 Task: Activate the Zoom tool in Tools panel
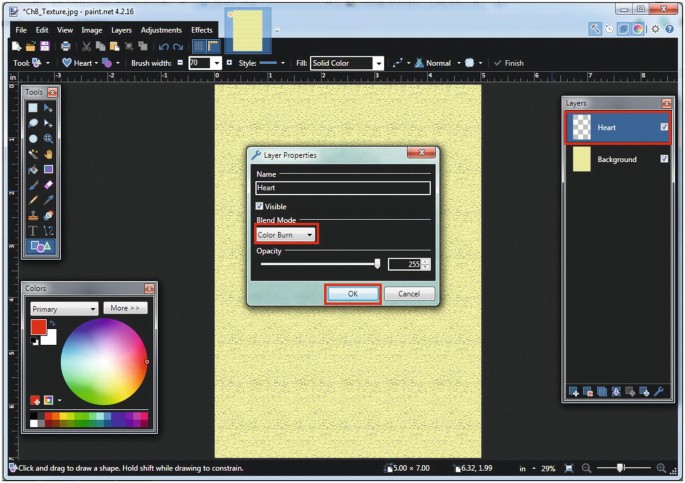tap(48, 139)
